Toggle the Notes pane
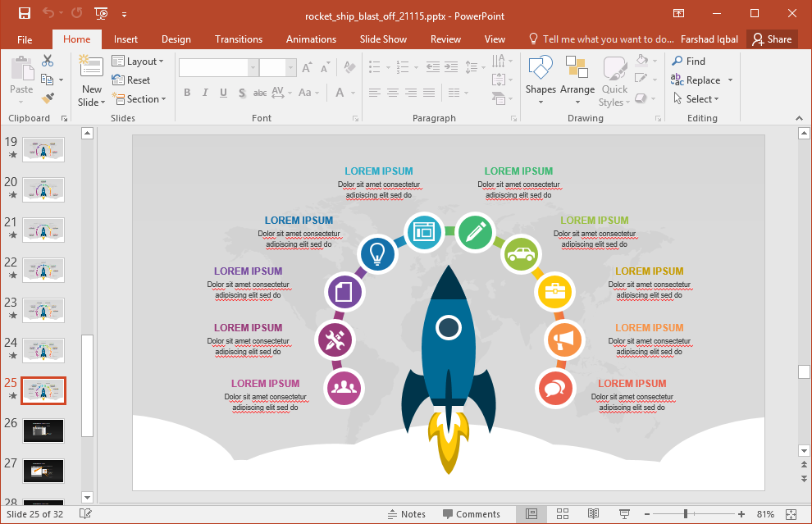This screenshot has height=524, width=812. [x=406, y=514]
